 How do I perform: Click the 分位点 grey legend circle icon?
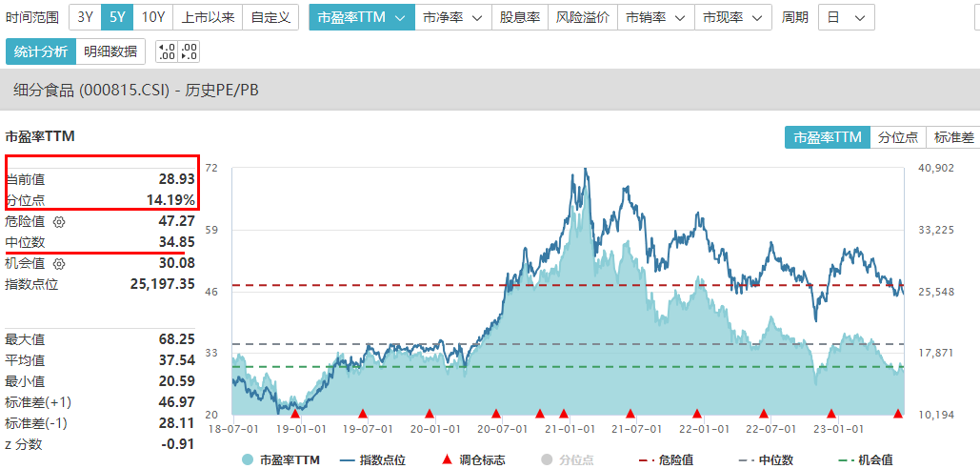[x=547, y=460]
